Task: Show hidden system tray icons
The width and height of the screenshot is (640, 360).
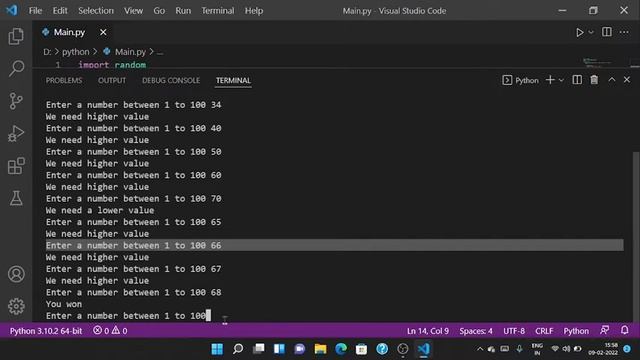Action: (480, 349)
